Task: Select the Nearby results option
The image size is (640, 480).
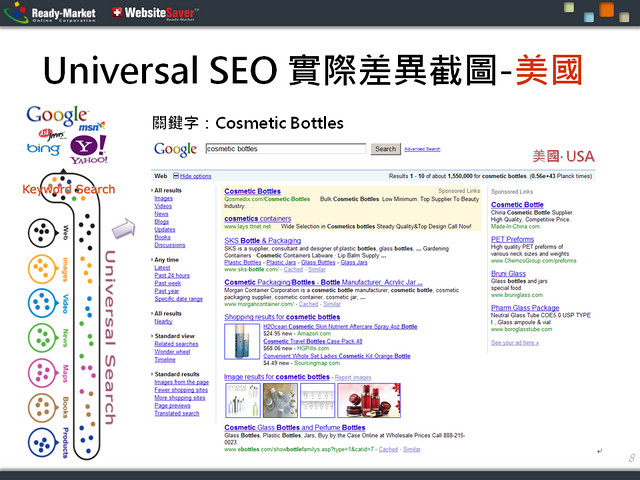Action: pyautogui.click(x=163, y=322)
